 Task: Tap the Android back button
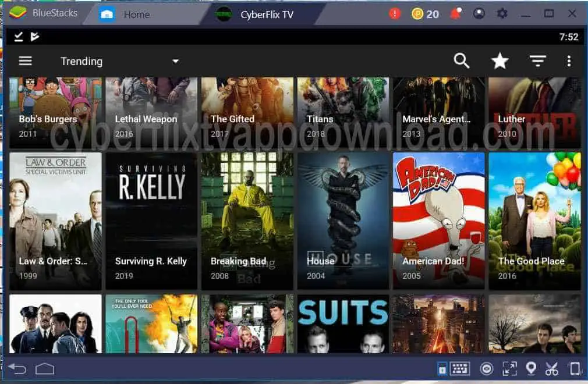pos(17,369)
